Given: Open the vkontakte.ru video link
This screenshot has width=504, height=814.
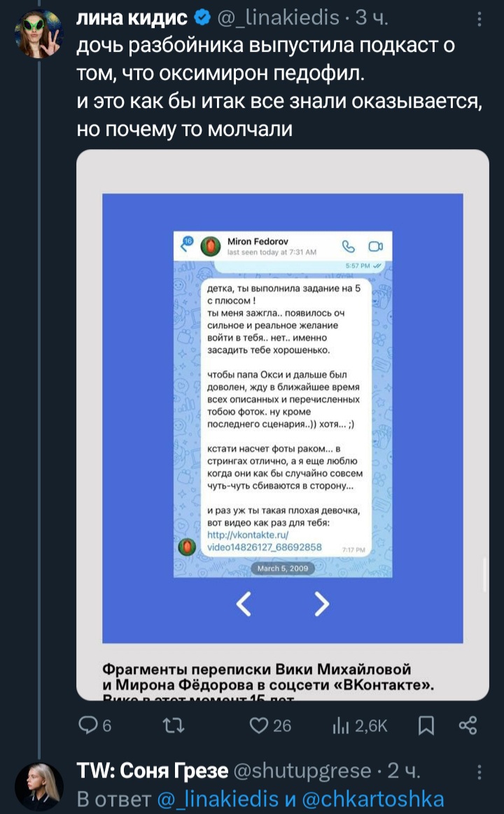Looking at the screenshot, I should pos(265,541).
